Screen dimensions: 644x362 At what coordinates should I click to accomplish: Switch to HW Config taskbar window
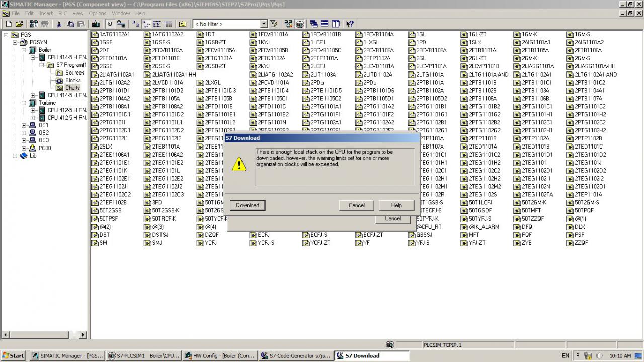point(220,355)
